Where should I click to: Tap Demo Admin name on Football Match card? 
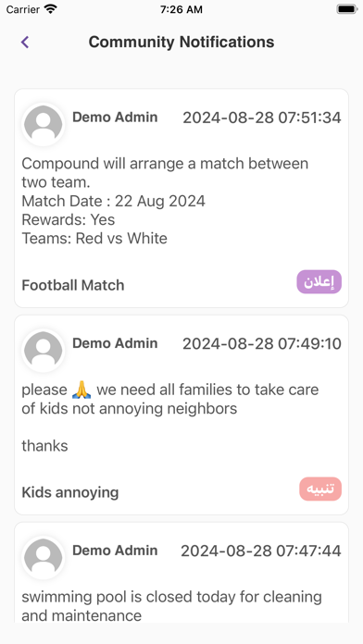(x=115, y=118)
